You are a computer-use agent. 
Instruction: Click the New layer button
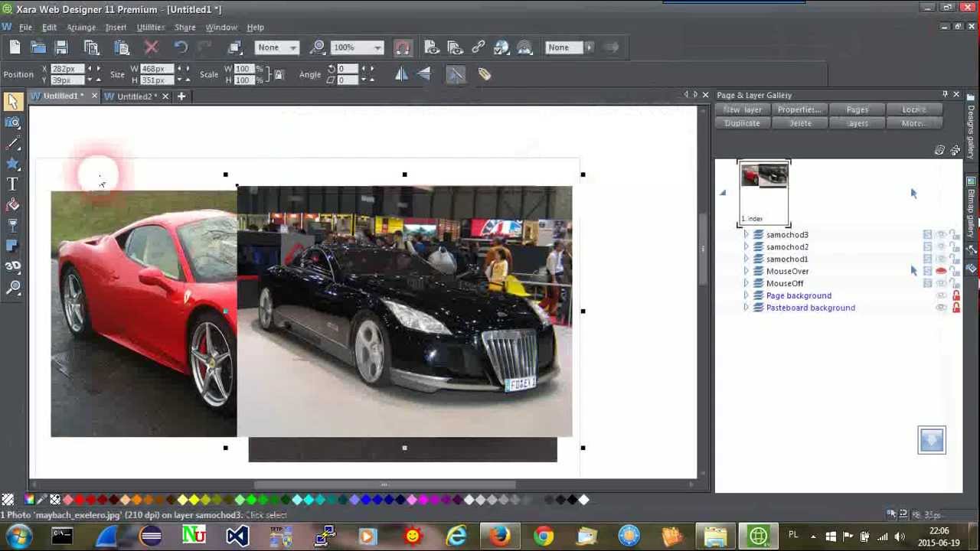click(x=743, y=109)
